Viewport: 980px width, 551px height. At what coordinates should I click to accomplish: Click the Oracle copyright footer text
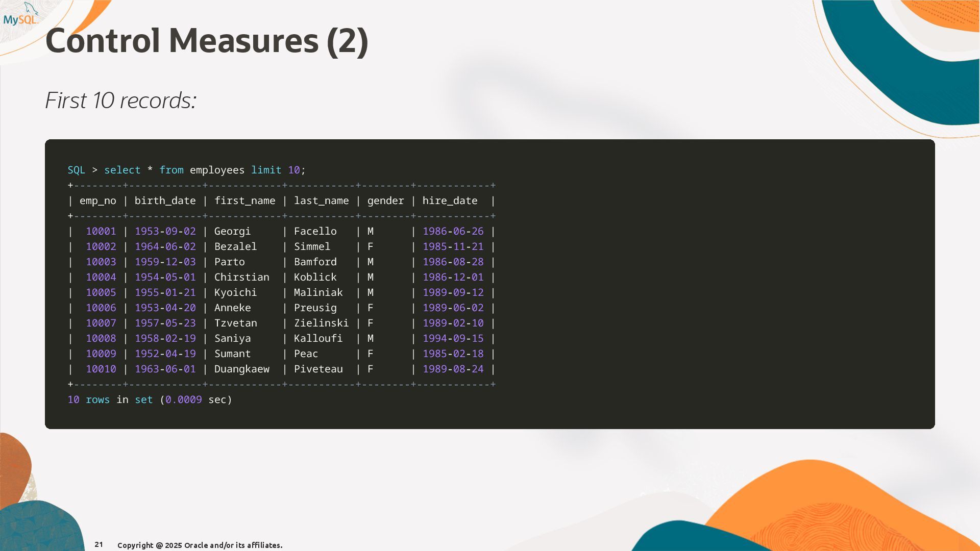(x=200, y=545)
